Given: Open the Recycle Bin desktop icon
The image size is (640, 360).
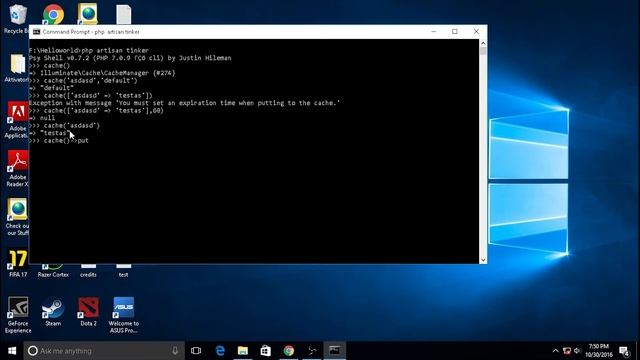Looking at the screenshot, I should click(16, 18).
